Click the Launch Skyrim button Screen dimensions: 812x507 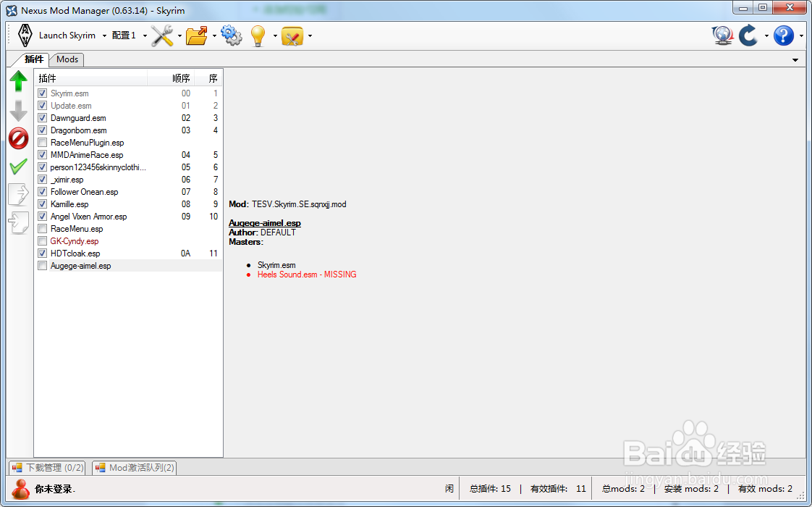coord(67,35)
